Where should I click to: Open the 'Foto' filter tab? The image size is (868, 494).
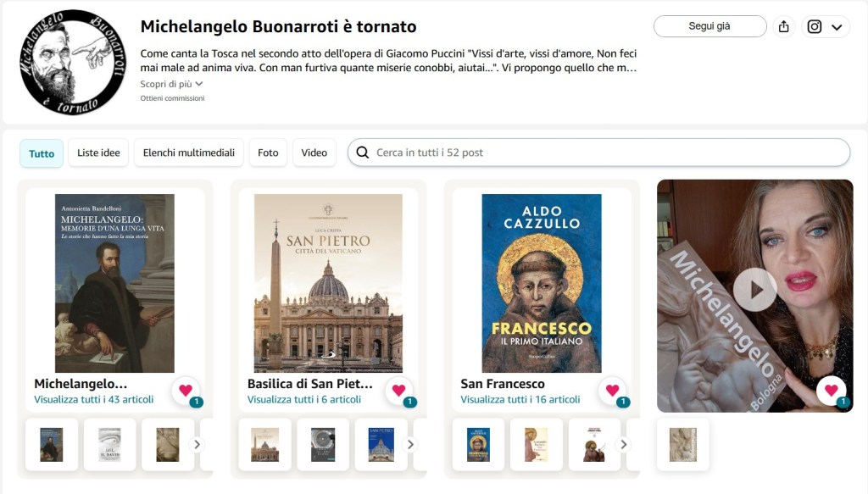pos(268,153)
